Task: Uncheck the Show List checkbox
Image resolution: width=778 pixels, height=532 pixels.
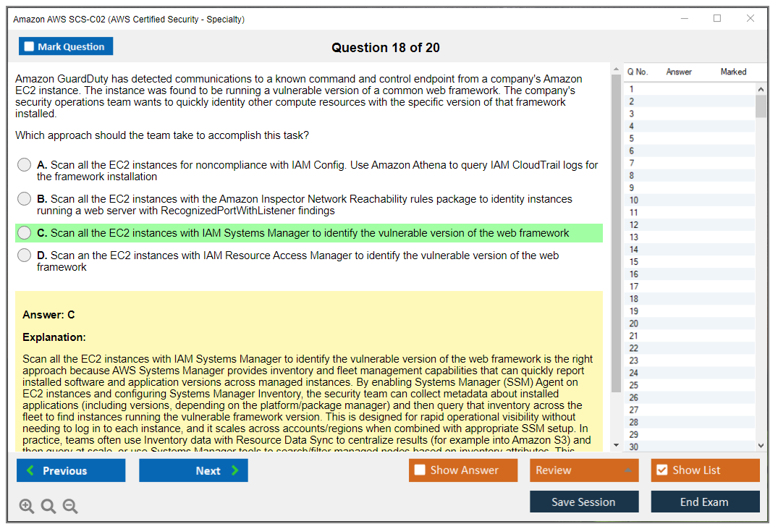Action: 661,470
